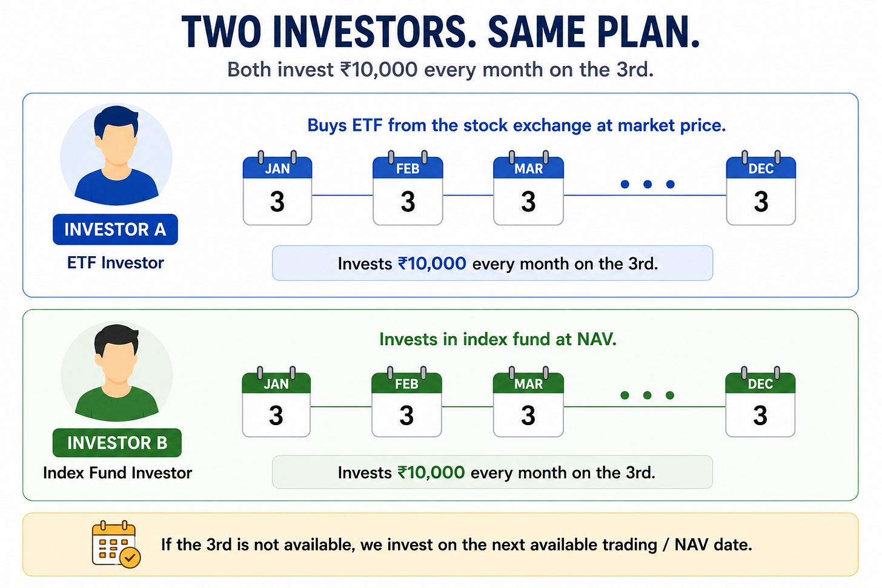The image size is (882, 588).
Task: Select the blue FEB 3 calendar icon
Action: coord(408,188)
